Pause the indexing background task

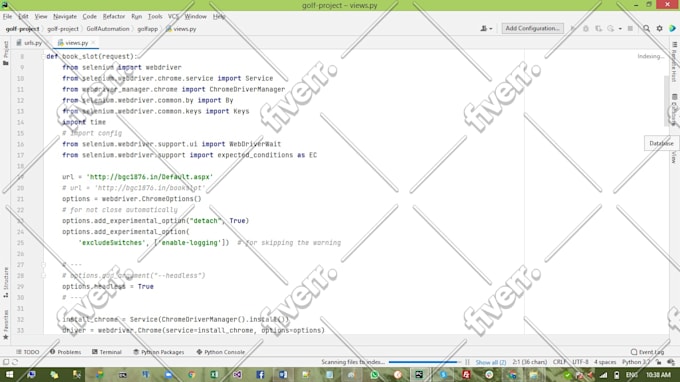(x=467, y=362)
